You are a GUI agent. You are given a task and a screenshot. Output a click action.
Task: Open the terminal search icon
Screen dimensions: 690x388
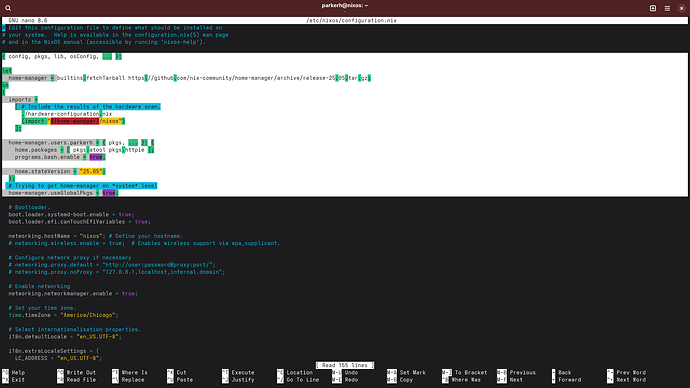[8, 8]
